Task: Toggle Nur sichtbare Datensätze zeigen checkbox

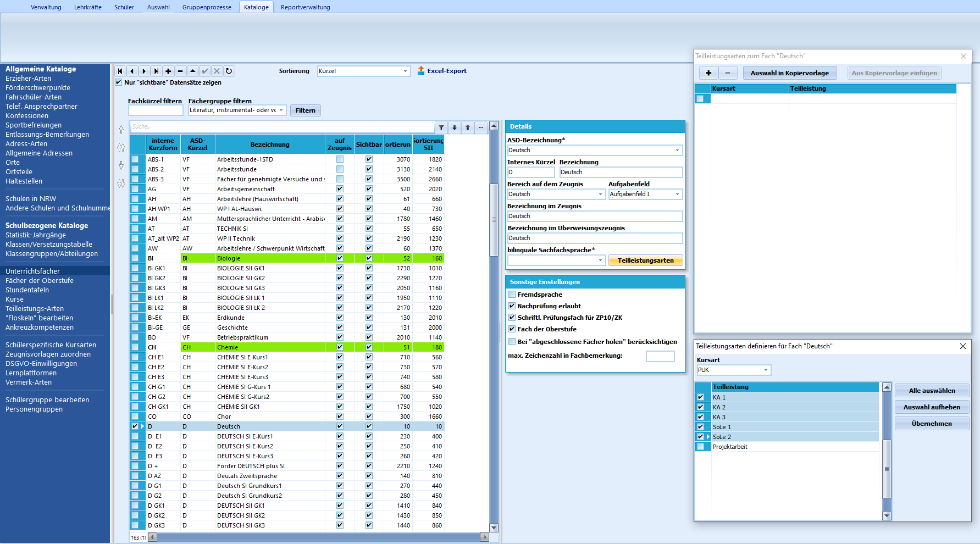Action: pyautogui.click(x=119, y=82)
